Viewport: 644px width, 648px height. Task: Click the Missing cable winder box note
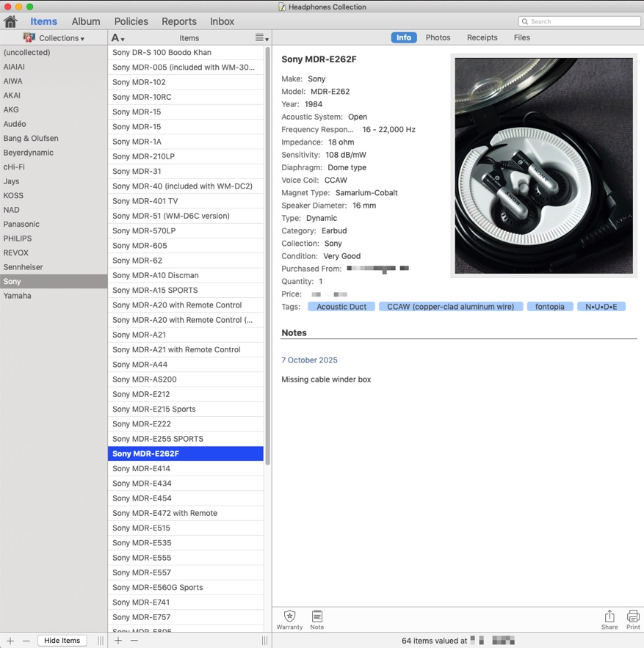[326, 379]
